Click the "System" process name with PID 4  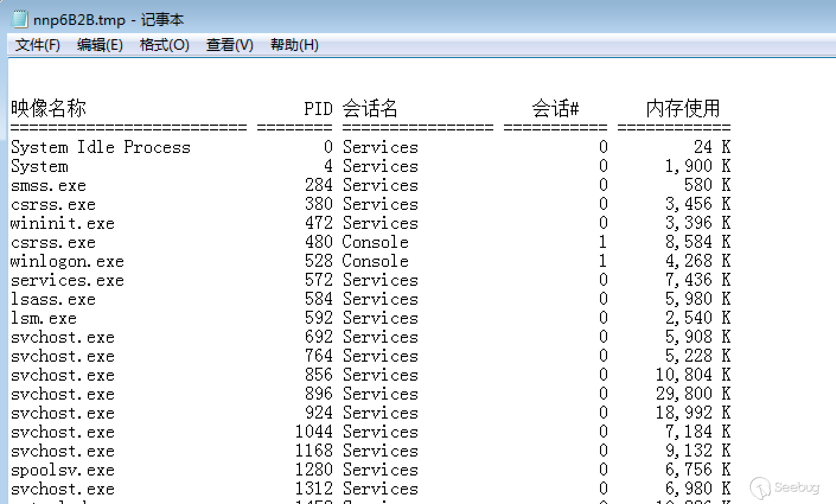coord(39,166)
